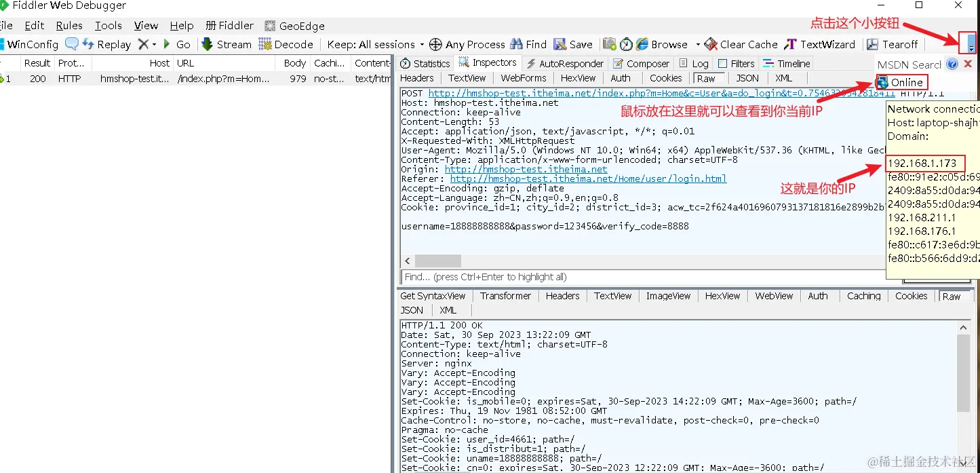This screenshot has width=980, height=473.
Task: Click the Fiddler book menu item
Action: (230, 26)
